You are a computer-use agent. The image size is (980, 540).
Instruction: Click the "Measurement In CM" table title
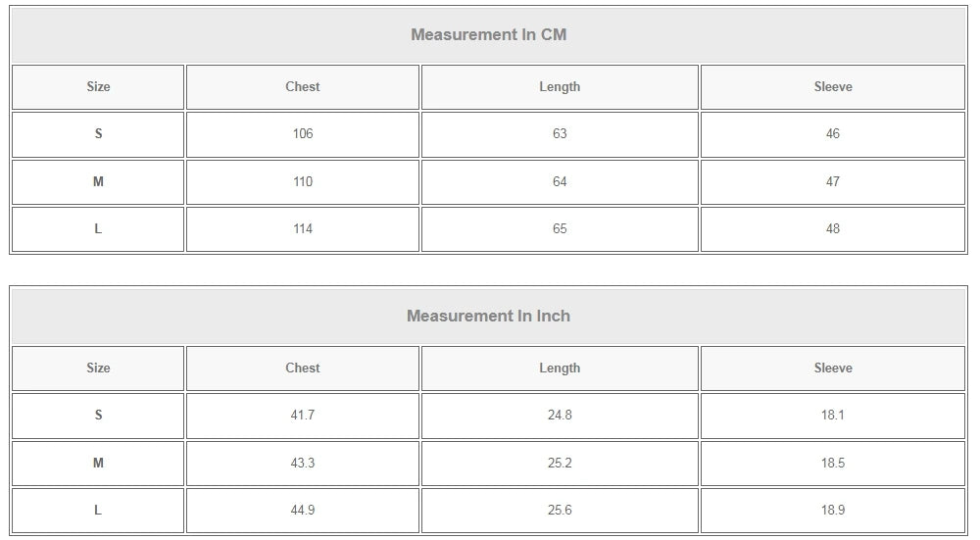tap(488, 35)
